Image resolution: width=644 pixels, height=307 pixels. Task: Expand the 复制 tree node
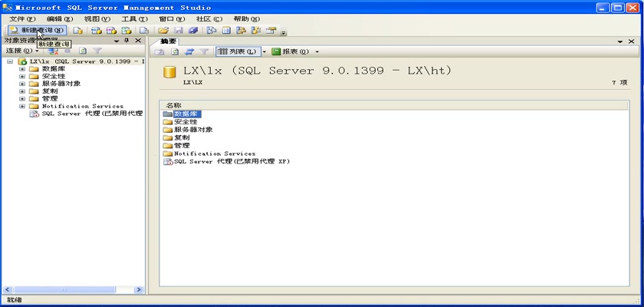coord(22,91)
